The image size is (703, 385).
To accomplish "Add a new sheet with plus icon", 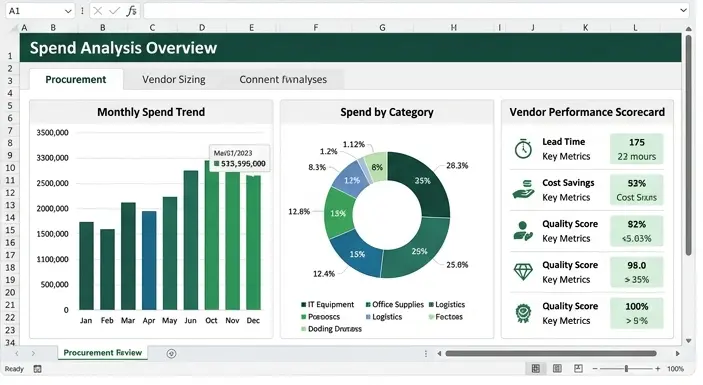I will click(x=171, y=354).
